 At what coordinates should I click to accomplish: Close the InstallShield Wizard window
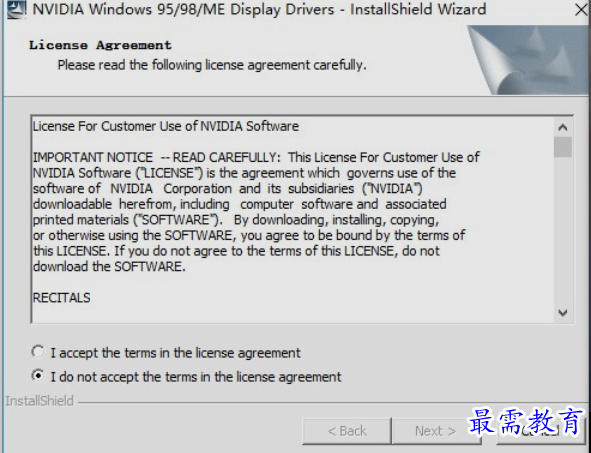click(582, 10)
